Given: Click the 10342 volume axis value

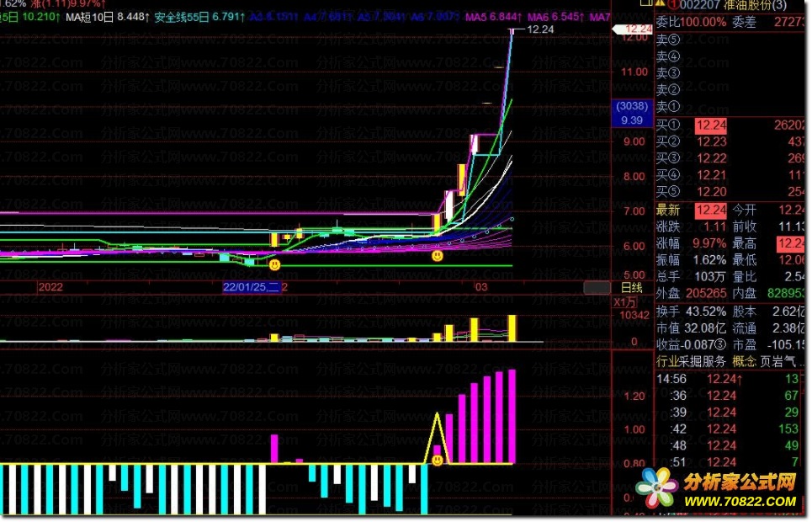Looking at the screenshot, I should click(x=634, y=315).
